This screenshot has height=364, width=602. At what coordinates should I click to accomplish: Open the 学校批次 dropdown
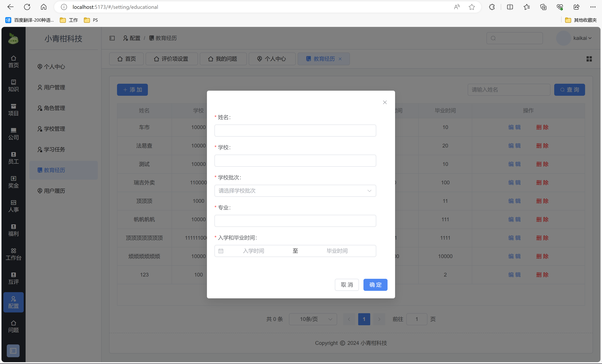(295, 191)
